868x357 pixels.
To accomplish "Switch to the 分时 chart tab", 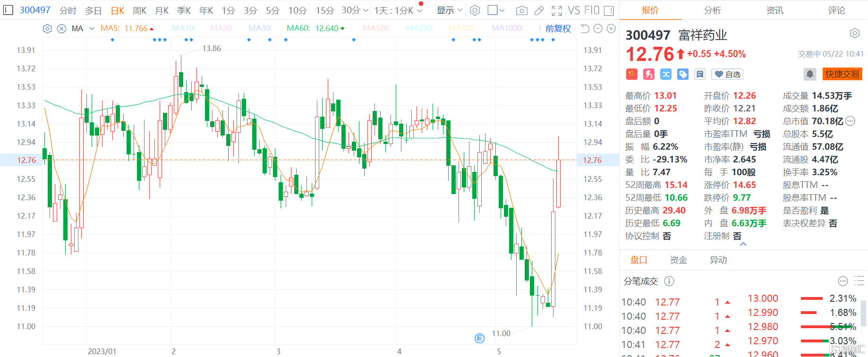I will [68, 10].
